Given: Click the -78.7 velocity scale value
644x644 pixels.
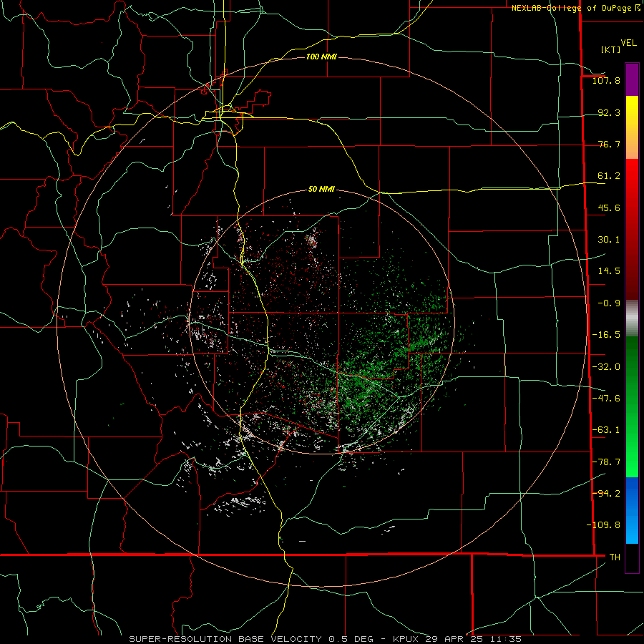Looking at the screenshot, I should pos(606,462).
